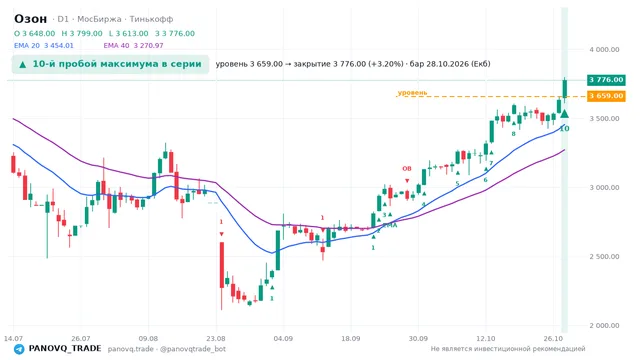
Task: Open the panovq.trade link
Action: [x=131, y=349]
